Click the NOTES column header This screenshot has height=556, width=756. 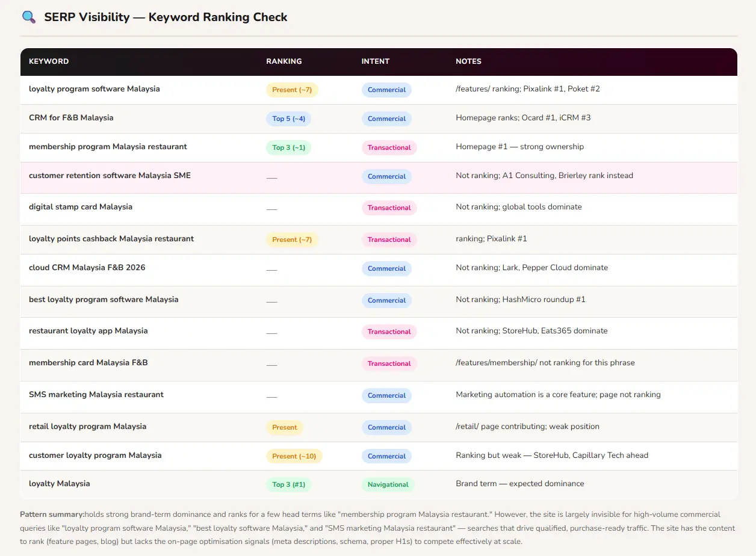468,61
